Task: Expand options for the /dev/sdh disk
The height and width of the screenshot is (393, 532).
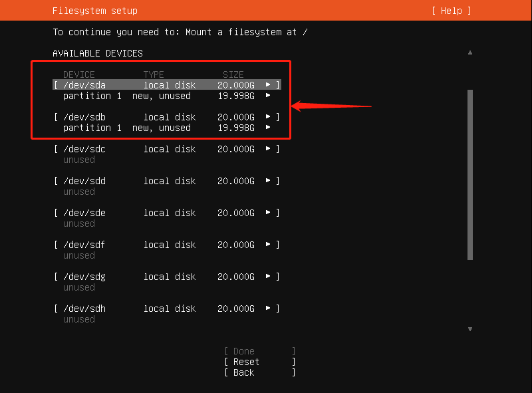Action: (x=269, y=308)
